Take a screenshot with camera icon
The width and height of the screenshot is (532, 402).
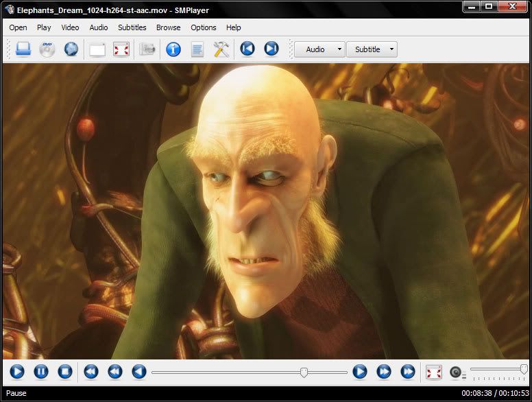[147, 49]
